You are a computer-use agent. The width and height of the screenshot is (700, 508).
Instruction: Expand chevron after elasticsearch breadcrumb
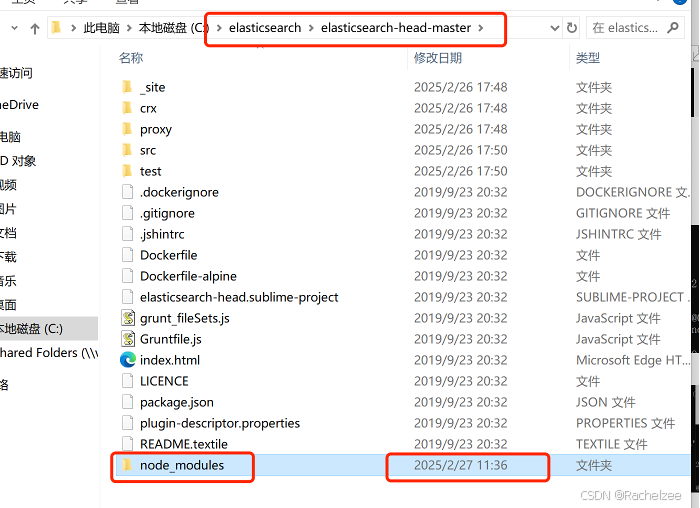[x=311, y=28]
